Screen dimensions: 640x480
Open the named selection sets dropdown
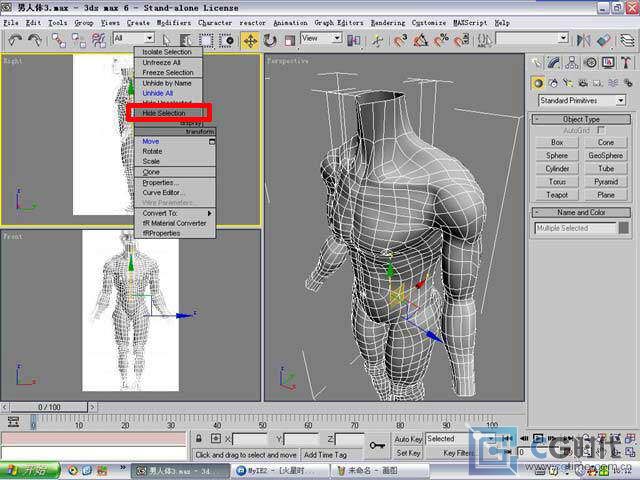[532, 38]
